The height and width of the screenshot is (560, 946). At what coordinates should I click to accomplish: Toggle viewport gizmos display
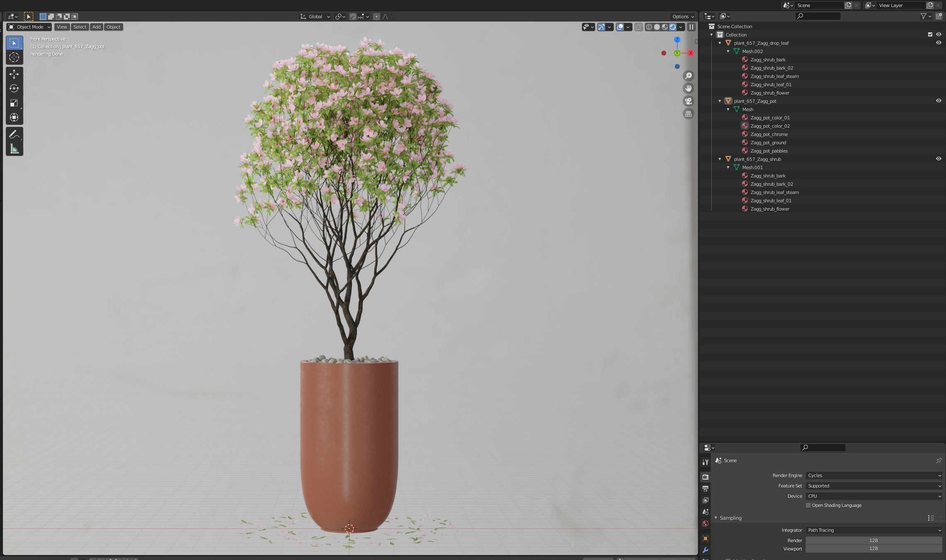(601, 27)
